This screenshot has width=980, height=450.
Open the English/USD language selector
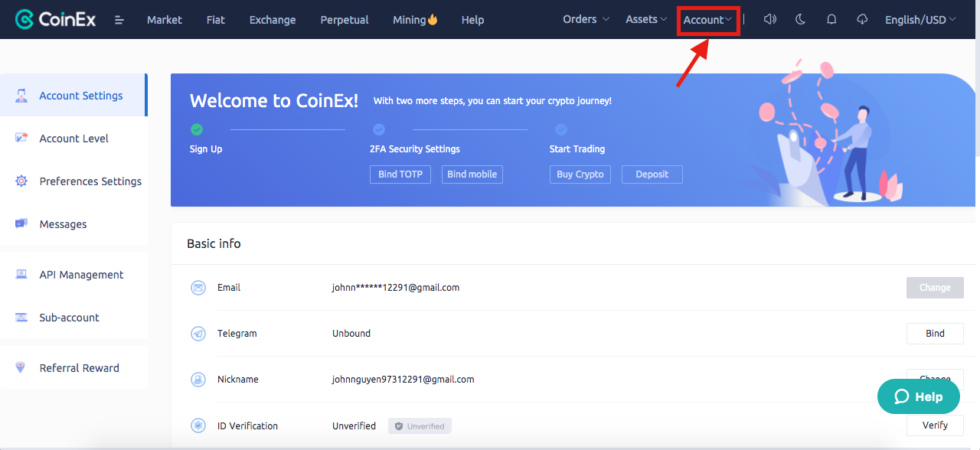[x=920, y=20]
